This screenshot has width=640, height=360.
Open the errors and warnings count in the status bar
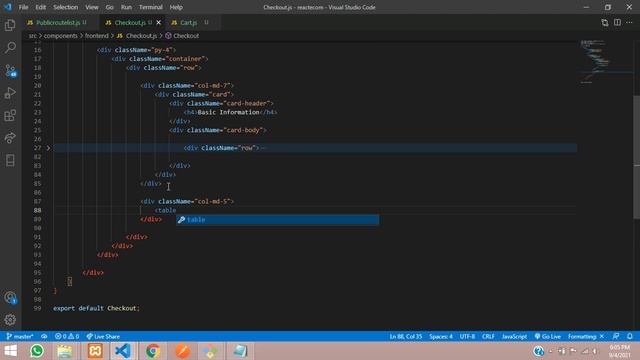point(67,336)
